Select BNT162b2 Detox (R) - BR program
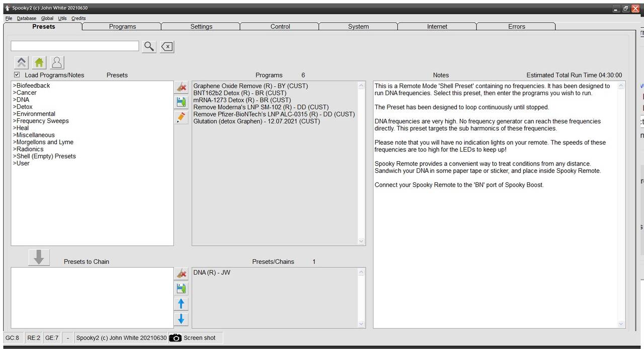The width and height of the screenshot is (644, 349). (x=239, y=93)
